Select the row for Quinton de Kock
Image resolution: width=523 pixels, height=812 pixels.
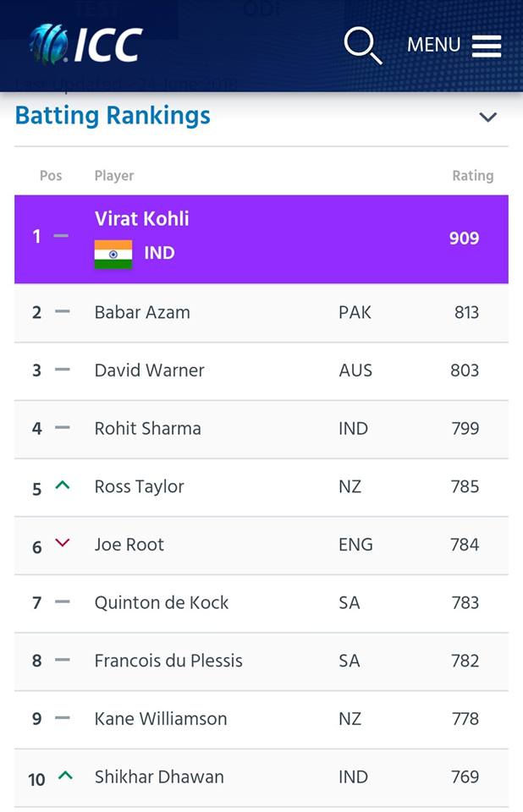pos(162,603)
